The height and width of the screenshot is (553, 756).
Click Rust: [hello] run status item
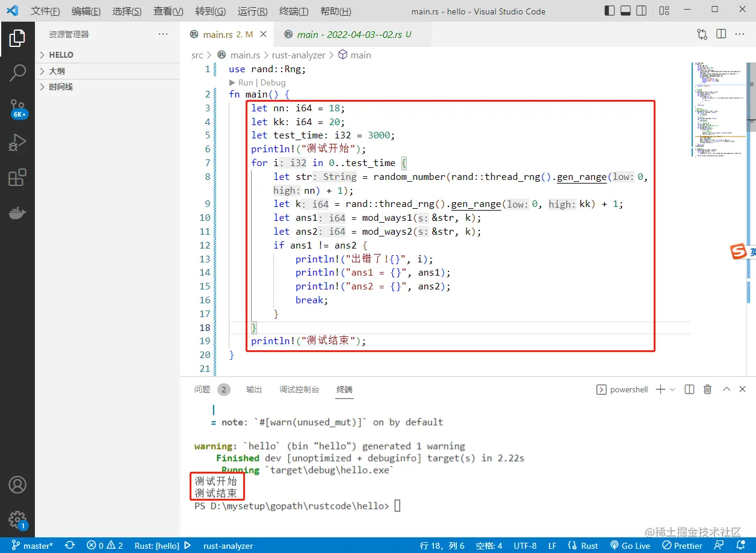[x=163, y=546]
